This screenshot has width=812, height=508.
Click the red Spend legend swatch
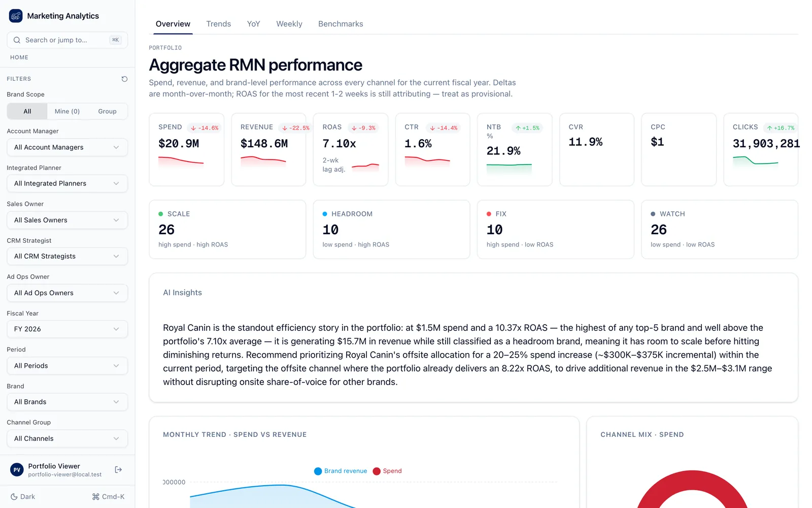click(x=377, y=471)
